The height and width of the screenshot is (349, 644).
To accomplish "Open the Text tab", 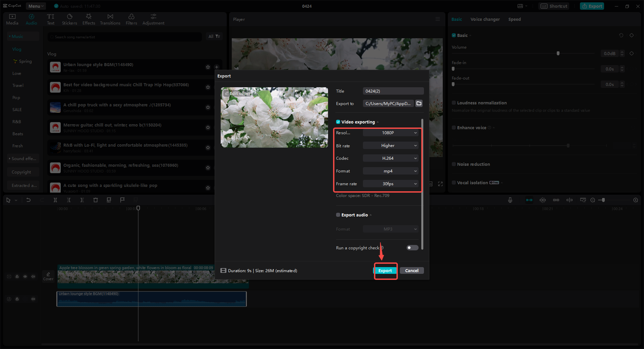I will pos(51,19).
